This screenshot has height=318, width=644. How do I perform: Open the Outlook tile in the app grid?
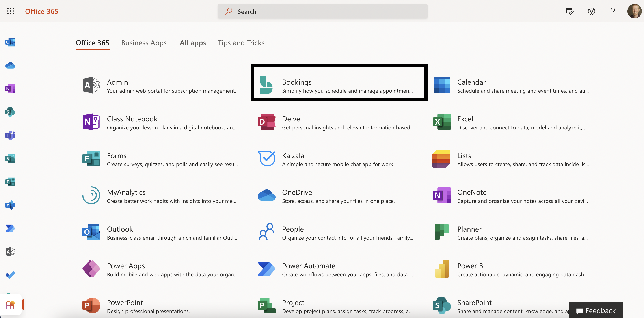click(160, 232)
